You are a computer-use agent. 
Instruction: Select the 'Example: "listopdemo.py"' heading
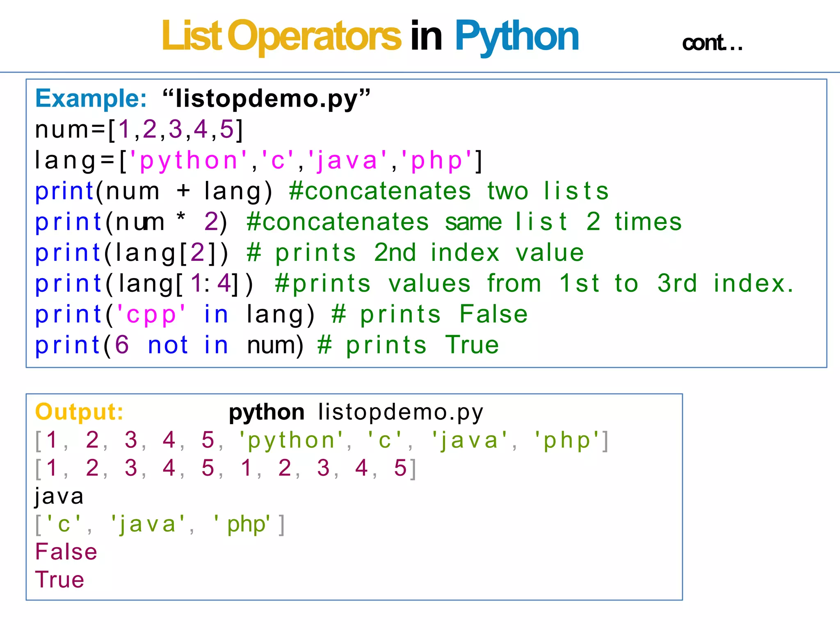(203, 99)
